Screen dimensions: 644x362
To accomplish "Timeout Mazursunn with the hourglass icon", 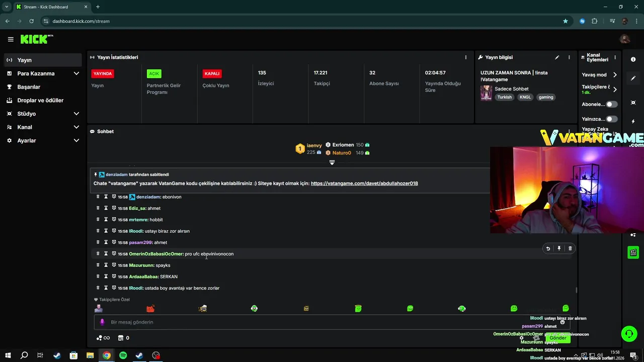I will click(106, 265).
